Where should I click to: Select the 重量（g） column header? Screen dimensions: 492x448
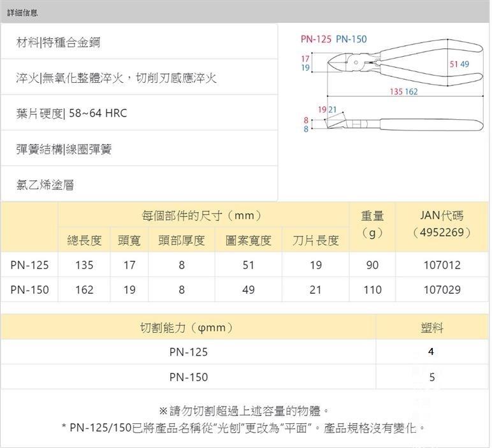(372, 224)
